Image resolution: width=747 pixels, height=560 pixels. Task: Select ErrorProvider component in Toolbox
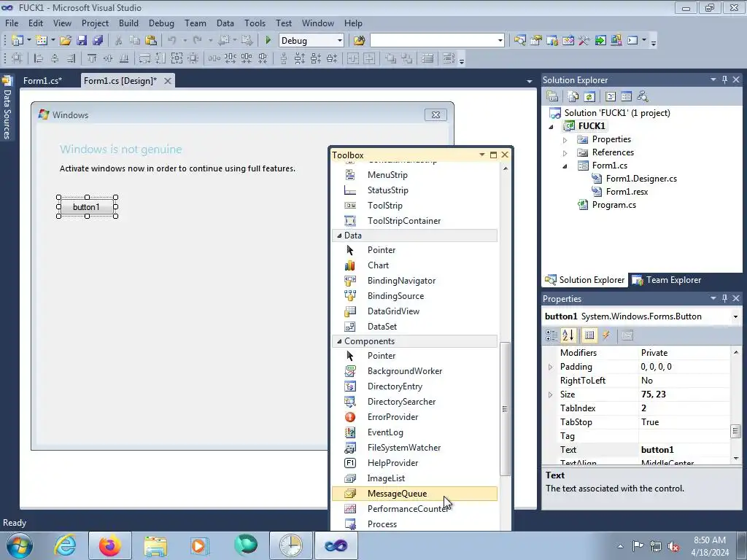tap(414, 417)
